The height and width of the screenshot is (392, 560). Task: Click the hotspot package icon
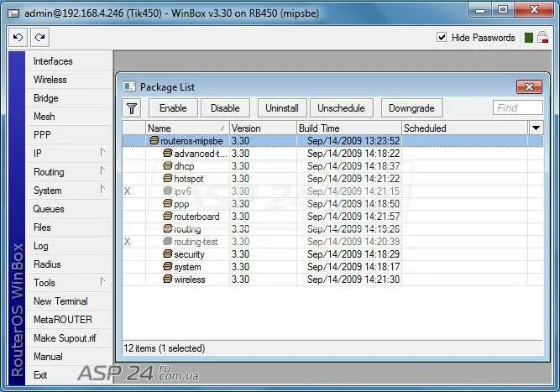(168, 178)
